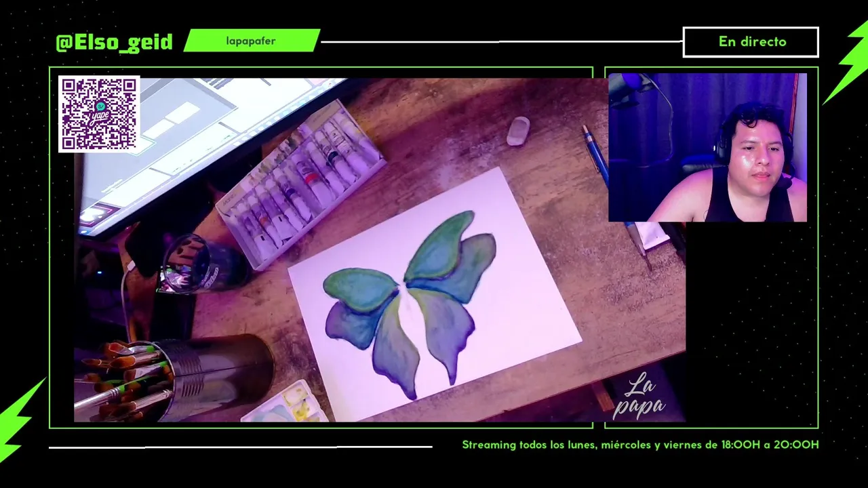The height and width of the screenshot is (488, 868).
Task: Click the streaming schedule text at bottom
Action: pos(640,445)
